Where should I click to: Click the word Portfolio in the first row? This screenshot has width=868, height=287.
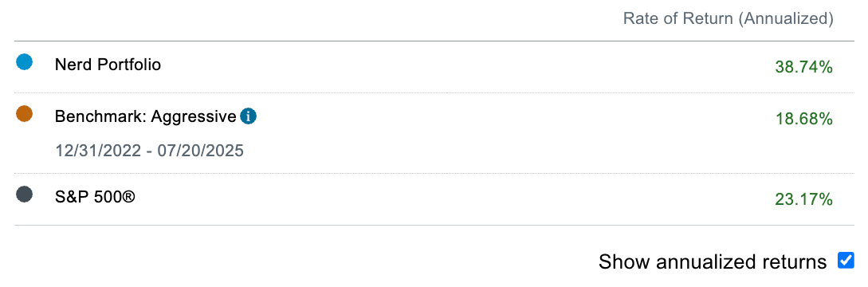[129, 65]
